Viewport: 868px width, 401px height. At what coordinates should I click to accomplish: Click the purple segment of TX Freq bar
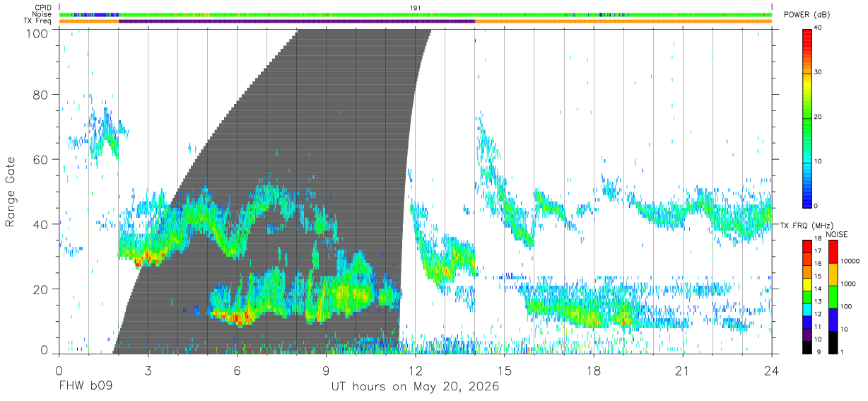click(x=297, y=21)
